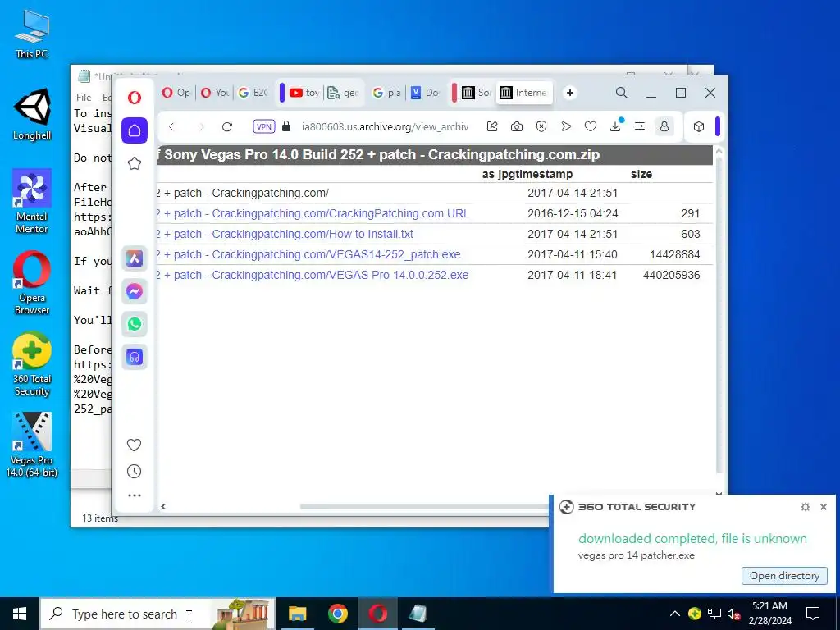Open the 'How to Install.txt' link
Viewport: 840px width, 630px height.
(285, 234)
